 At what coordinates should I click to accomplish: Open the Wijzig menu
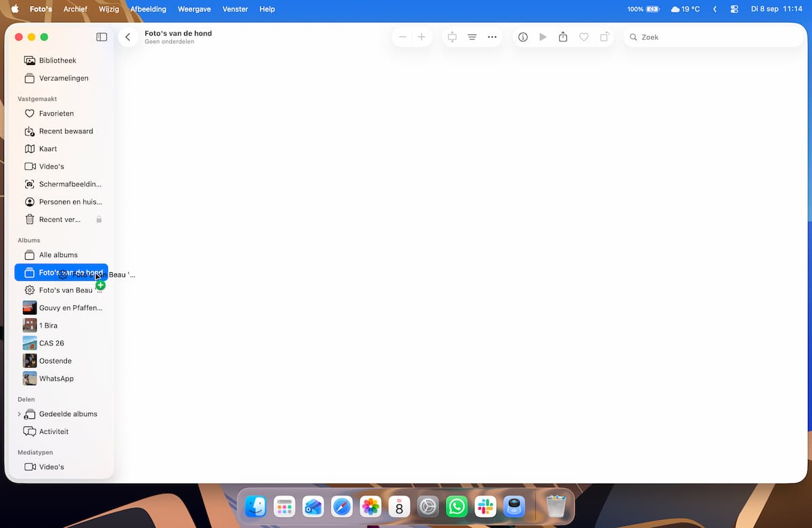tap(109, 9)
